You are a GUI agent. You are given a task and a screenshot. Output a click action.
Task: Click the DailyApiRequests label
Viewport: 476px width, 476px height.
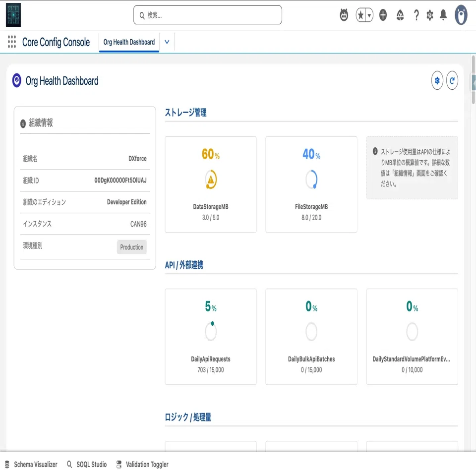tap(211, 359)
